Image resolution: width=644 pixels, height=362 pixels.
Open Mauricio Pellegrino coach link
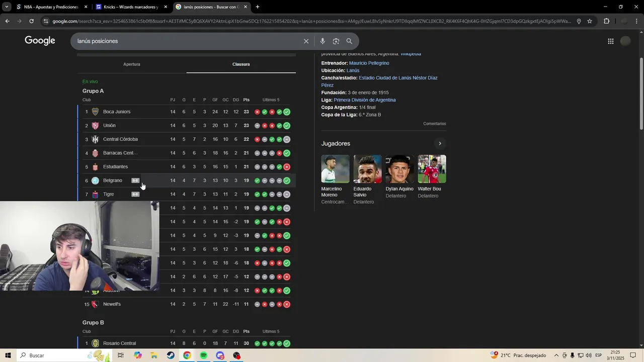click(x=369, y=63)
